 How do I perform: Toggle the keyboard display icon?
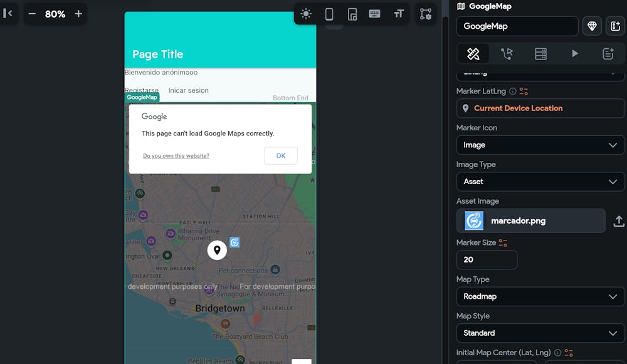(x=375, y=14)
